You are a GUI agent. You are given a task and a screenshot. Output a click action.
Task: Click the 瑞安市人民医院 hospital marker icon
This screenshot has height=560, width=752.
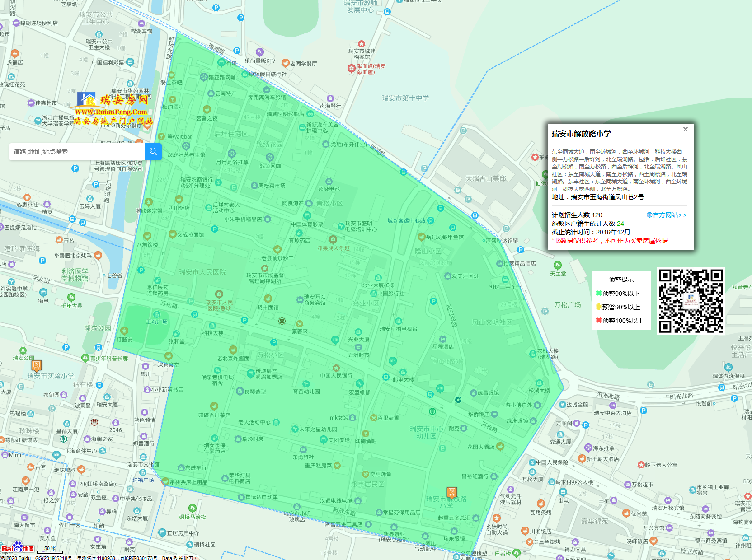pyautogui.click(x=219, y=294)
